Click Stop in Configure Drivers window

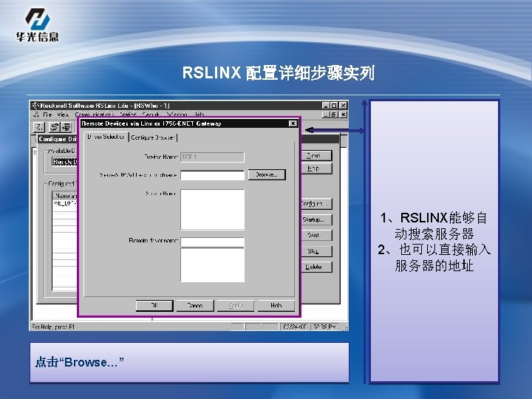316,251
